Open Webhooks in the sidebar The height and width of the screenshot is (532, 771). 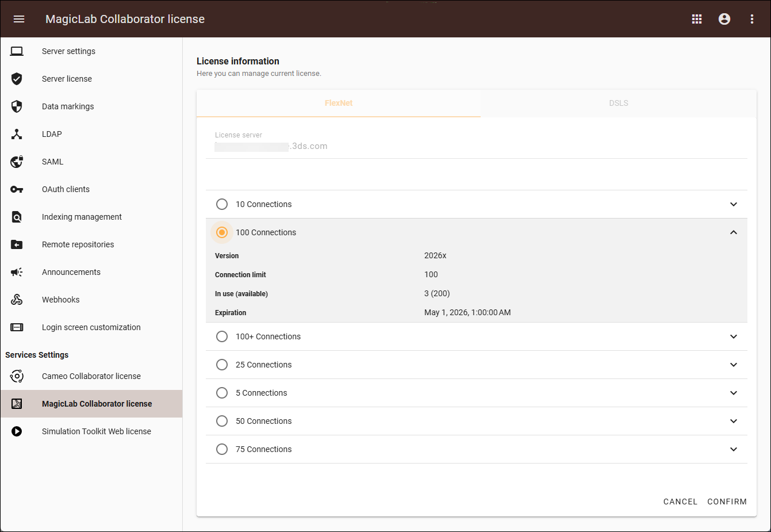60,300
